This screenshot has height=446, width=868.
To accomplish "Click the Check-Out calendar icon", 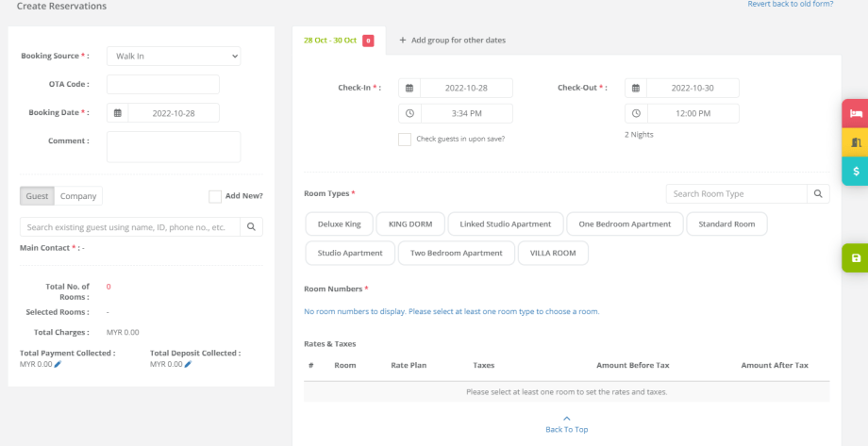I will point(636,88).
